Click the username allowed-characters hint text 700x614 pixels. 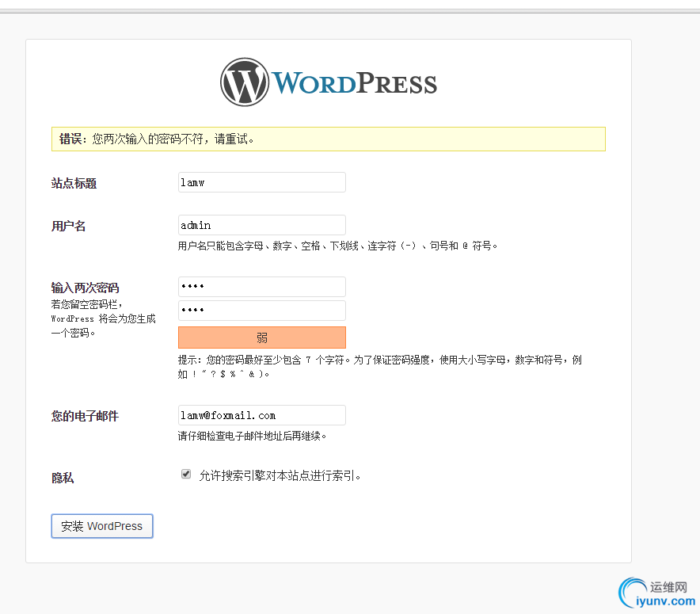[x=337, y=246]
